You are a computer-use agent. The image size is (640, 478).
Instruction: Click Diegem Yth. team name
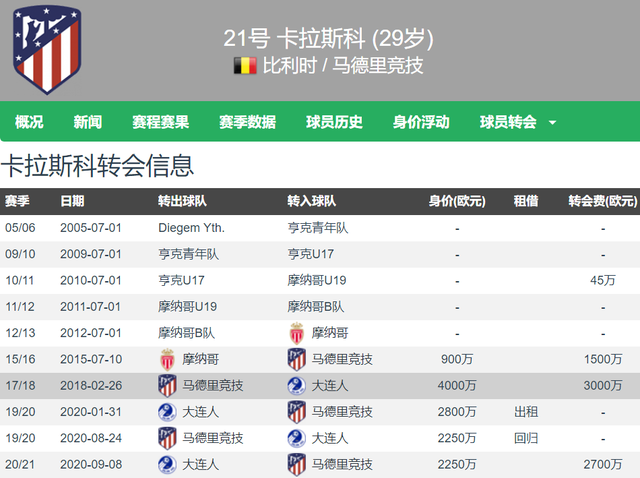[x=191, y=228]
